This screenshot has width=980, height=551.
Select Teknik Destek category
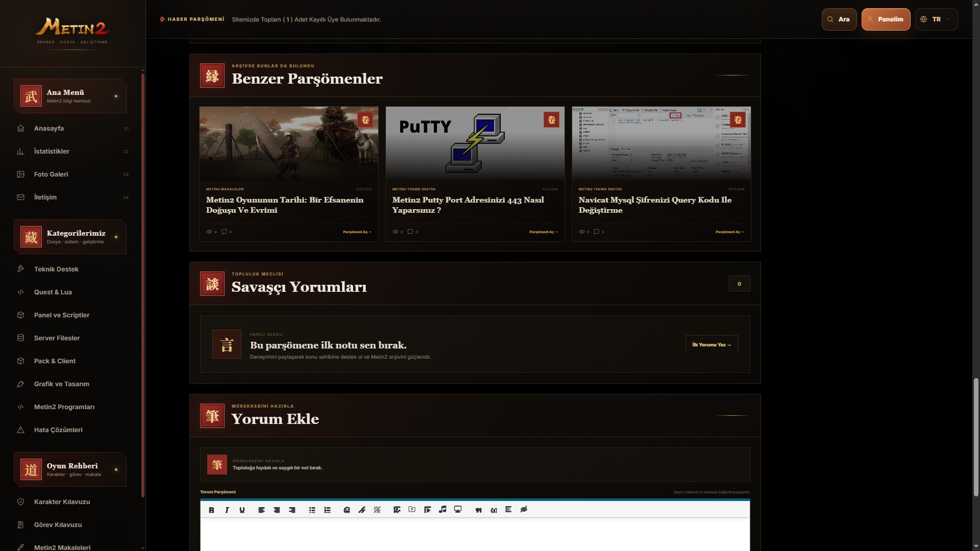(72, 269)
